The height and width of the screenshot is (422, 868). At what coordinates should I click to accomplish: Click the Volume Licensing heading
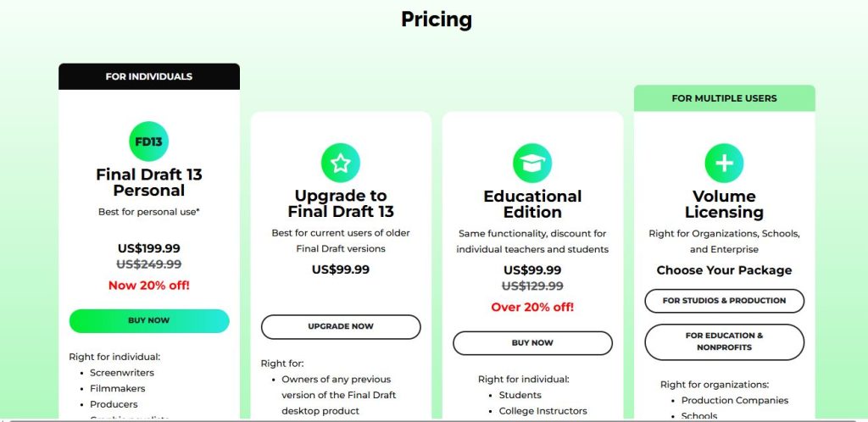[724, 204]
